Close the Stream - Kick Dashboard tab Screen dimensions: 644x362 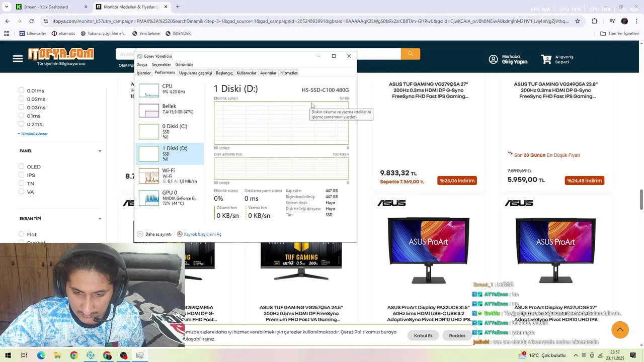86,7
